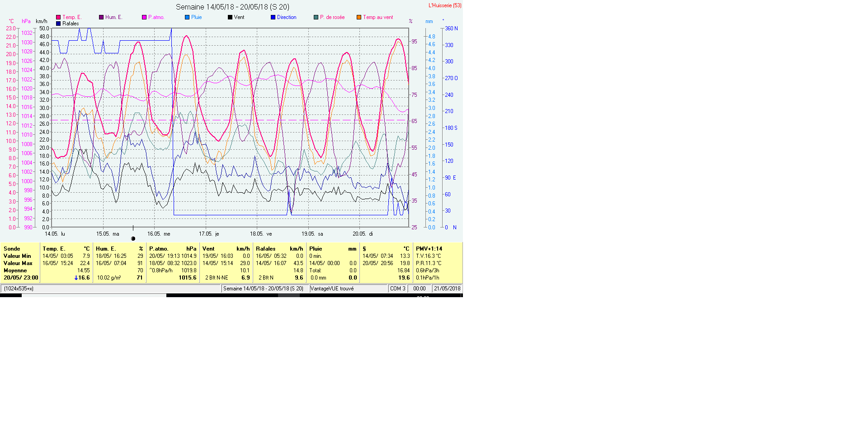Click the max temperature time '16/05/ 15:24'

(58, 263)
